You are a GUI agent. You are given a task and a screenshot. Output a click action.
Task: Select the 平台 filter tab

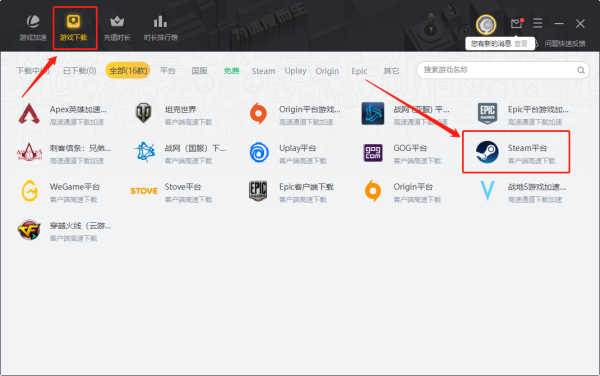tap(168, 71)
